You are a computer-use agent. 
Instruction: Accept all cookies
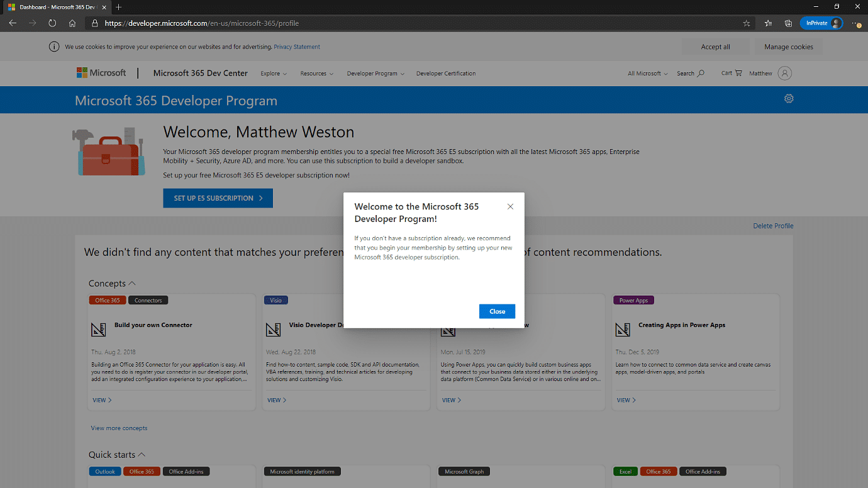716,47
